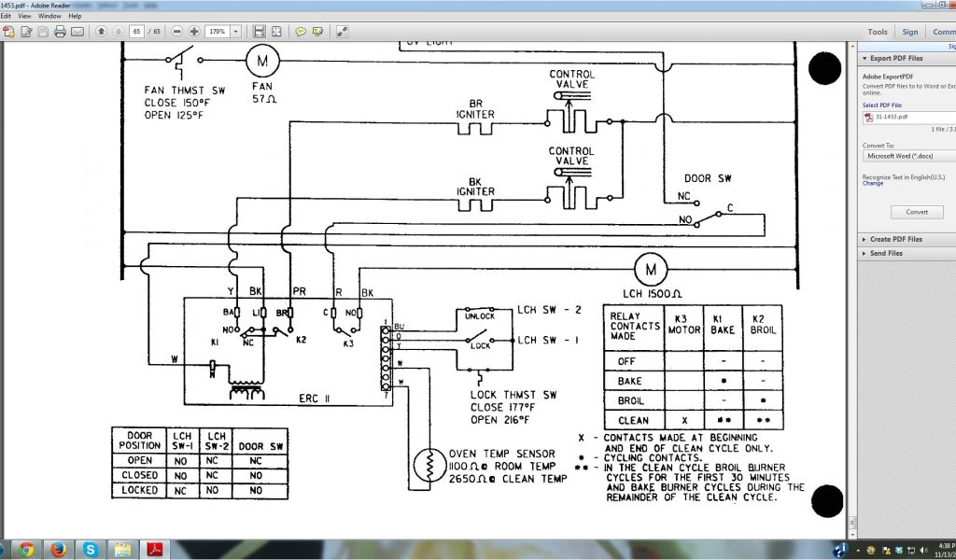
Task: Toggle read mode with expand arrows icon
Action: point(343,32)
